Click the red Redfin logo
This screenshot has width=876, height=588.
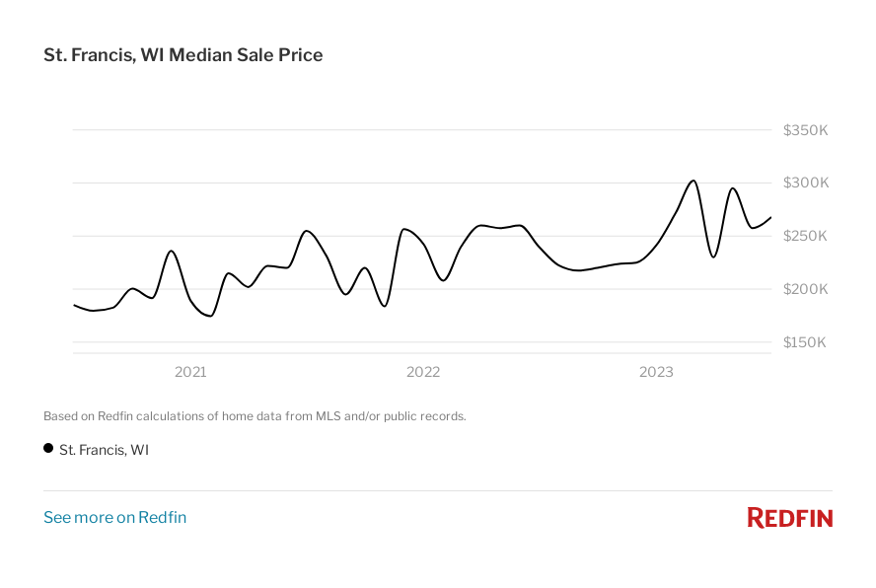coord(789,517)
